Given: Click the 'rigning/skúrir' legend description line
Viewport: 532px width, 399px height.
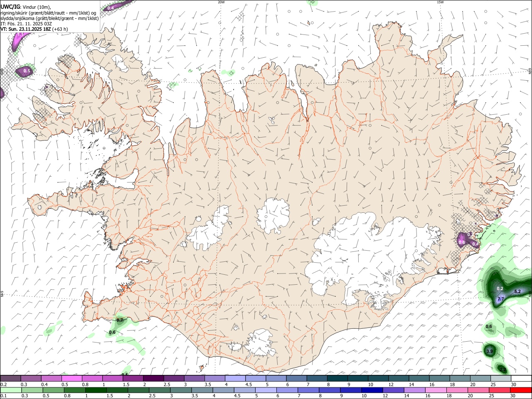Looking at the screenshot, I should (x=48, y=13).
